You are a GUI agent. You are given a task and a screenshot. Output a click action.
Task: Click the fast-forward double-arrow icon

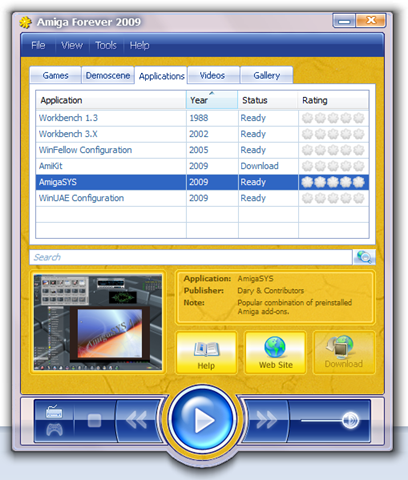click(267, 420)
